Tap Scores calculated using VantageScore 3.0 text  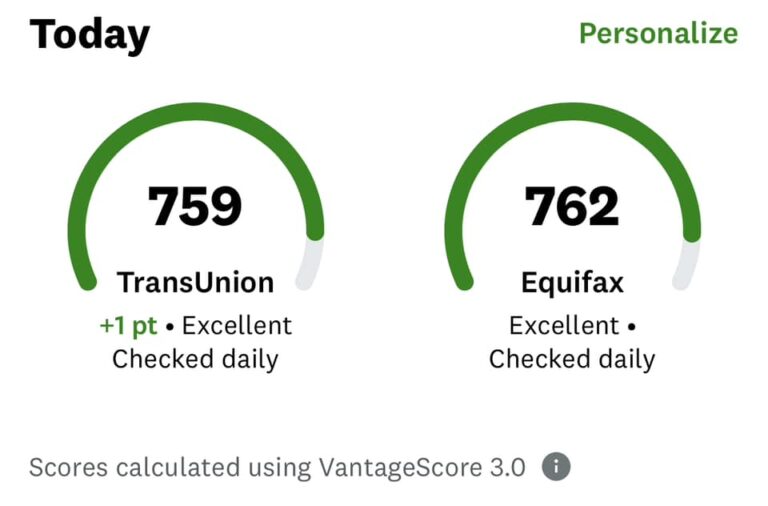(x=277, y=467)
